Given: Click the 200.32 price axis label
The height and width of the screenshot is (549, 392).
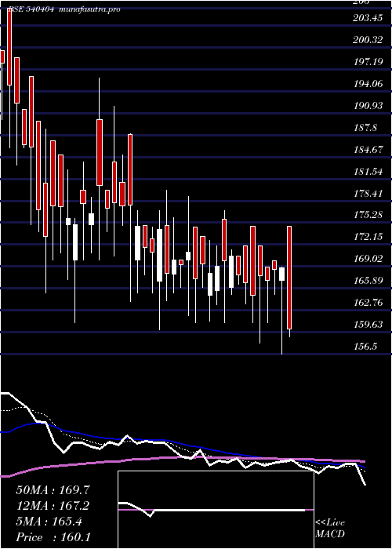Looking at the screenshot, I should click(x=368, y=40).
